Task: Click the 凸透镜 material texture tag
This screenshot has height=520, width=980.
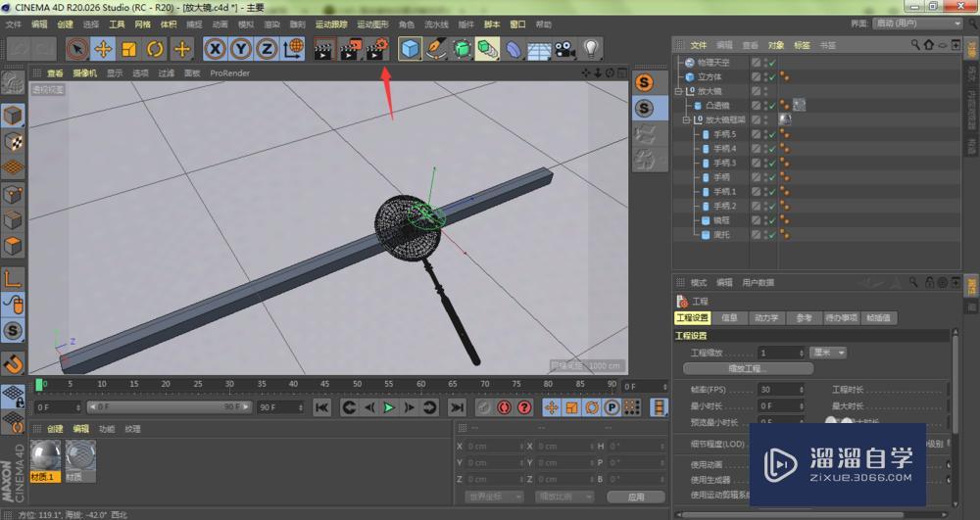Action: (799, 105)
